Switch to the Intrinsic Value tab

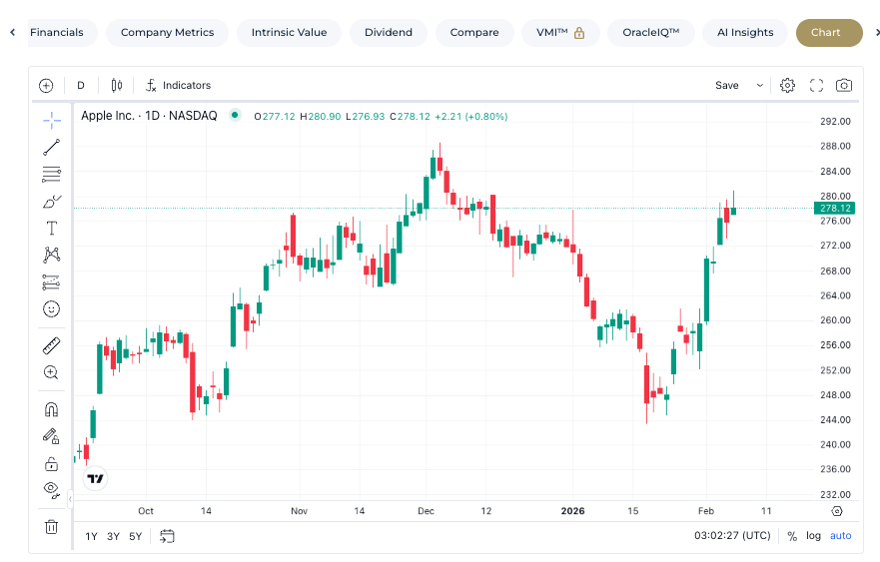pyautogui.click(x=289, y=32)
